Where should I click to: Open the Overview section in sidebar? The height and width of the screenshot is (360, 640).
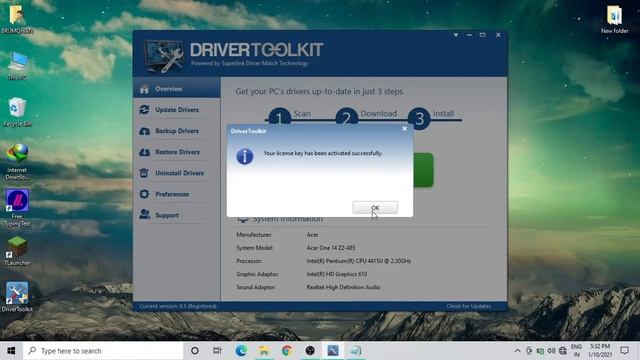177,89
